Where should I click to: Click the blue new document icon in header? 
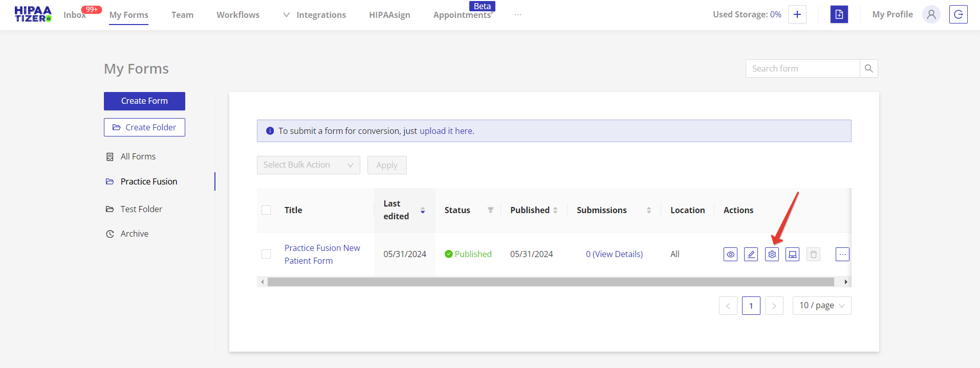click(x=839, y=14)
